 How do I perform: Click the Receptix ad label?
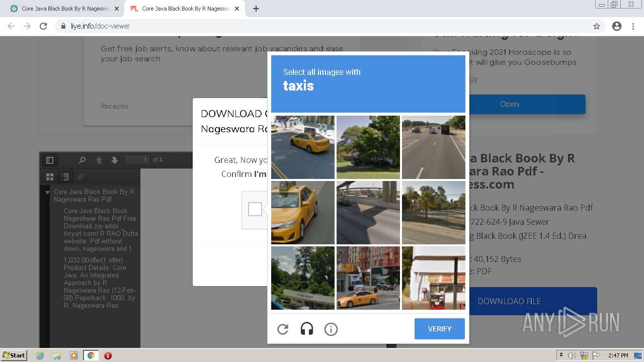pos(114,106)
